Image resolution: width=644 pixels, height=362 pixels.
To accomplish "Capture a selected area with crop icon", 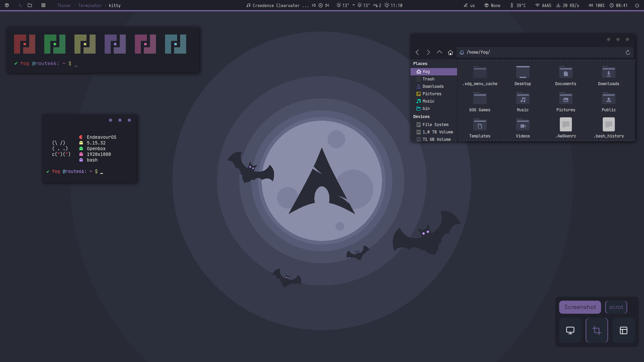I will [597, 330].
